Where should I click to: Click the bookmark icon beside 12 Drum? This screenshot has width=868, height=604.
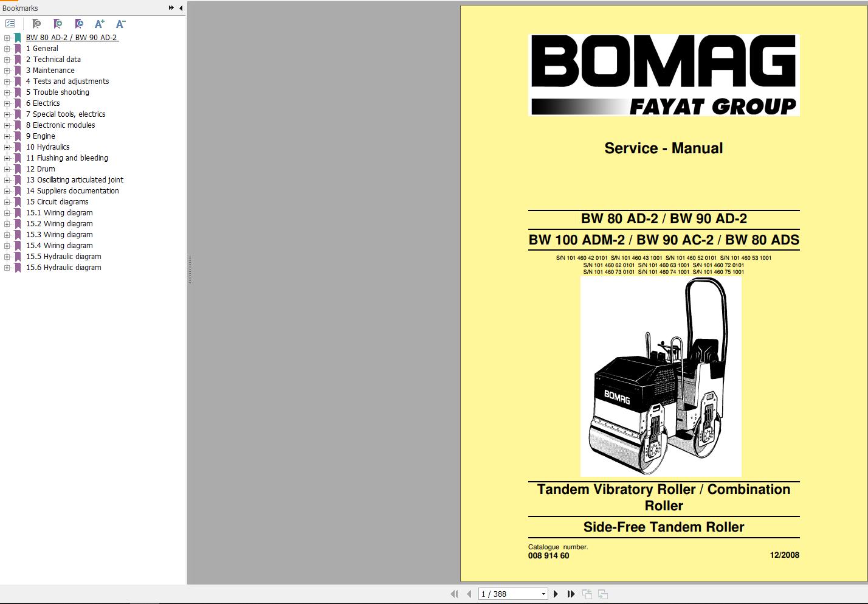[18, 169]
